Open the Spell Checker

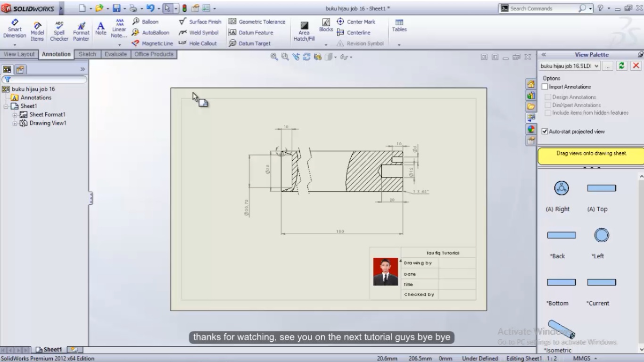tap(59, 30)
